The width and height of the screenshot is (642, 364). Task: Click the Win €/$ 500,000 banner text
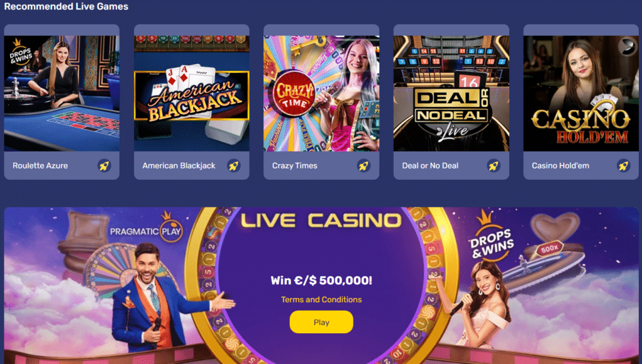(322, 281)
